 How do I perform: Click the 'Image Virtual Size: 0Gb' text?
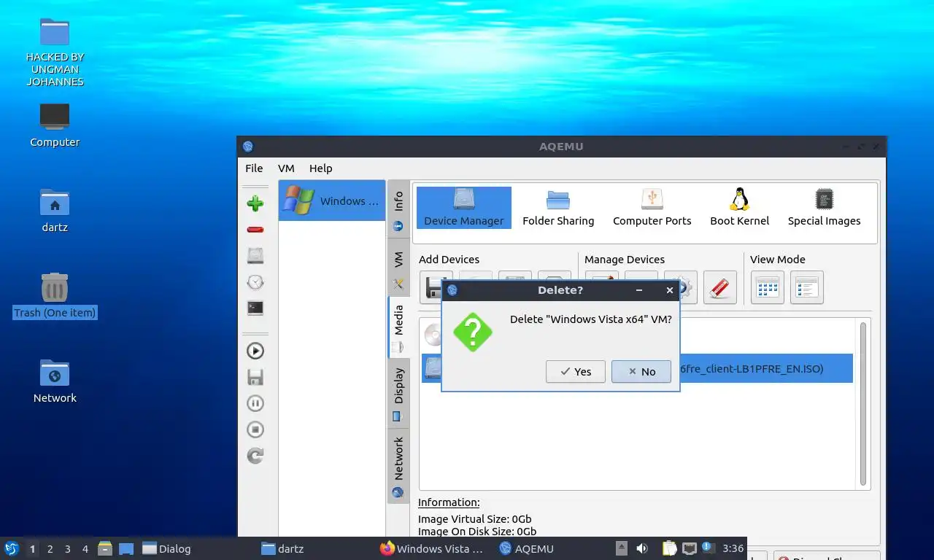(x=474, y=519)
